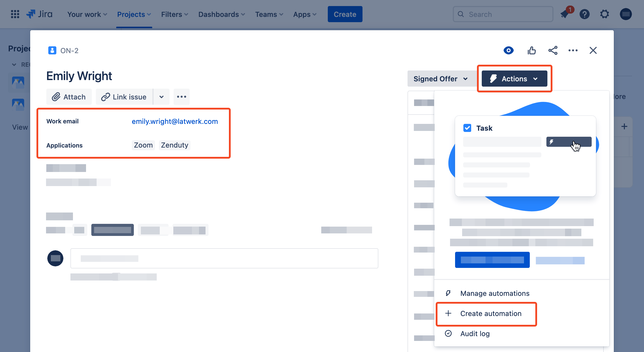644x352 pixels.
Task: Open the settings gear icon
Action: tap(605, 14)
